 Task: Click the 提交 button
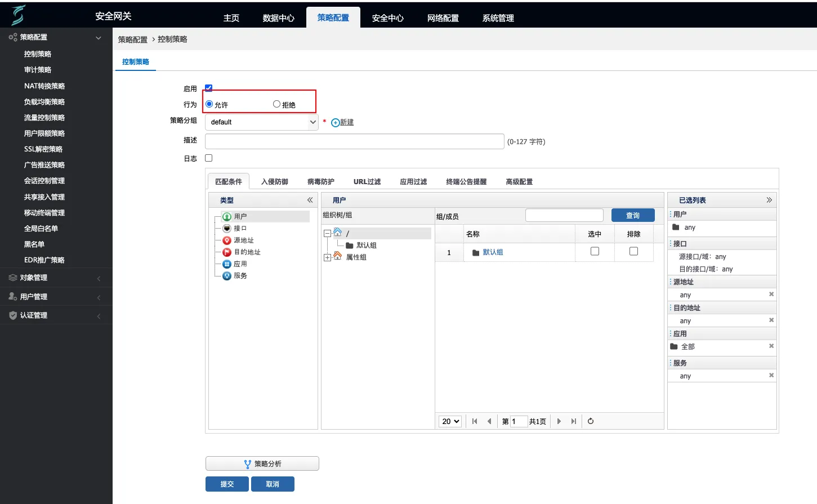point(227,484)
